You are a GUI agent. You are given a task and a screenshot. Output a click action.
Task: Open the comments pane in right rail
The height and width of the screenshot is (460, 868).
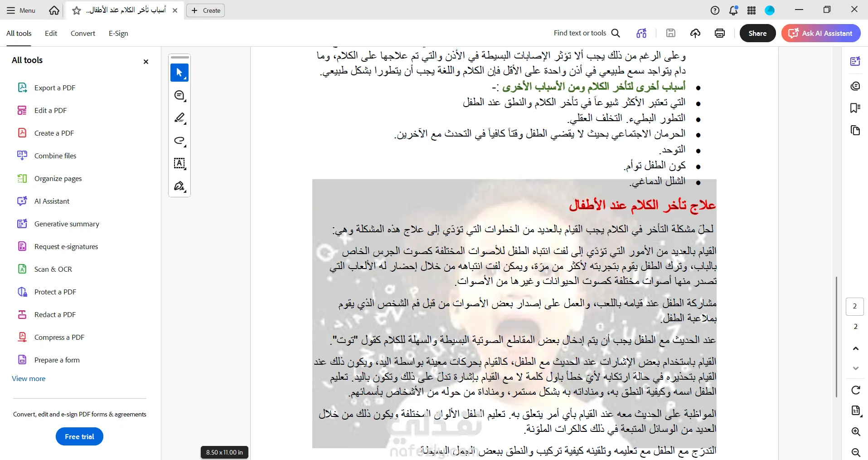855,86
